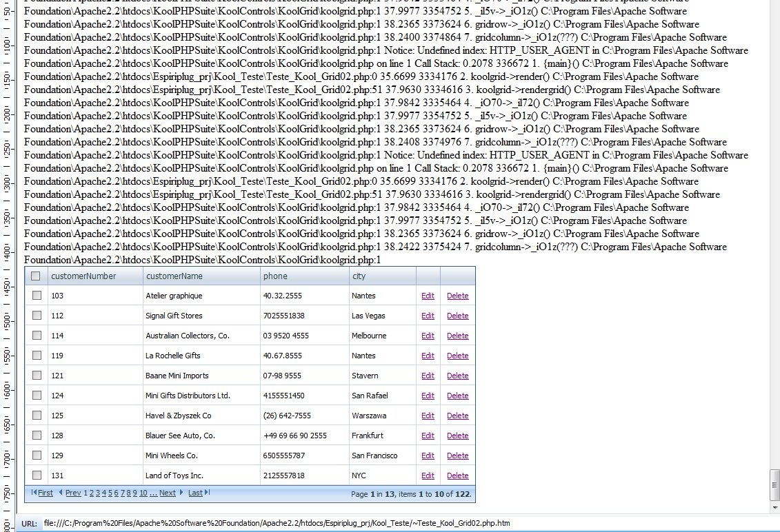Delete the Land of Toys Inc. row

click(x=458, y=475)
